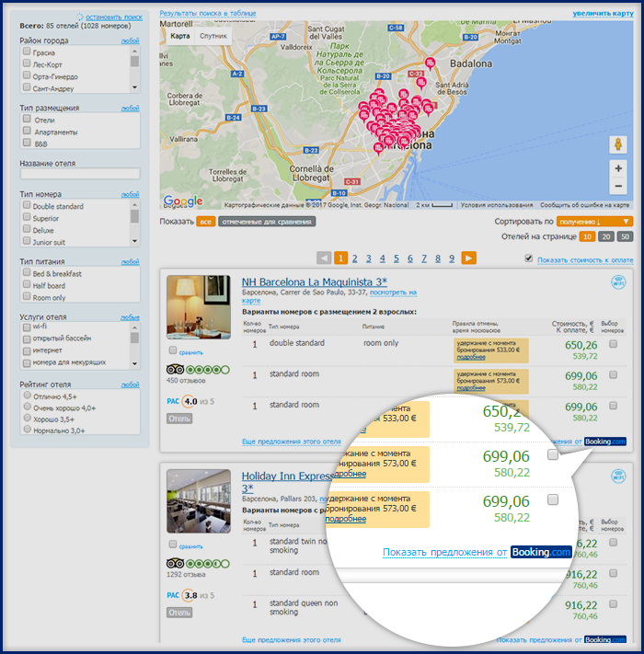Click остановить поиск link
This screenshot has width=644, height=654.
[114, 17]
